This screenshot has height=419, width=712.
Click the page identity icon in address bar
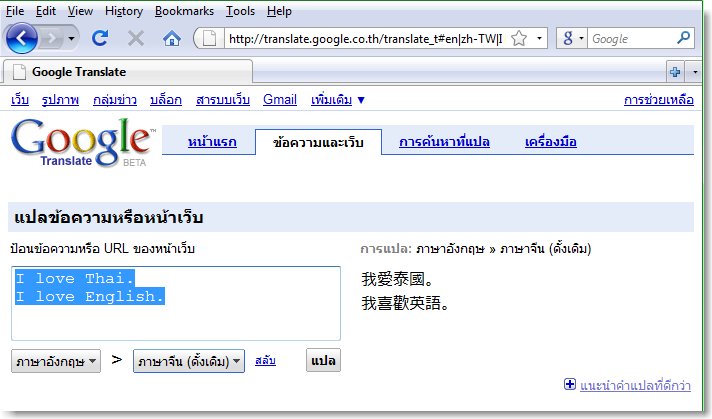209,39
